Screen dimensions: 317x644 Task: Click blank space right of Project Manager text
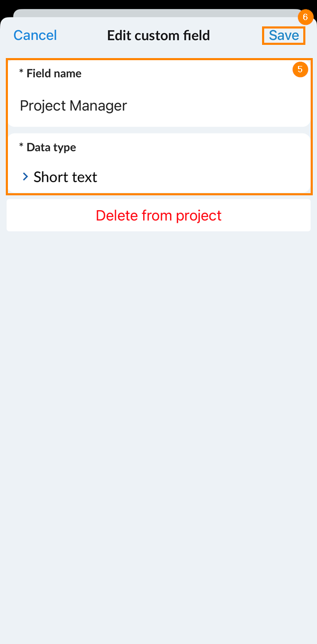click(x=222, y=106)
